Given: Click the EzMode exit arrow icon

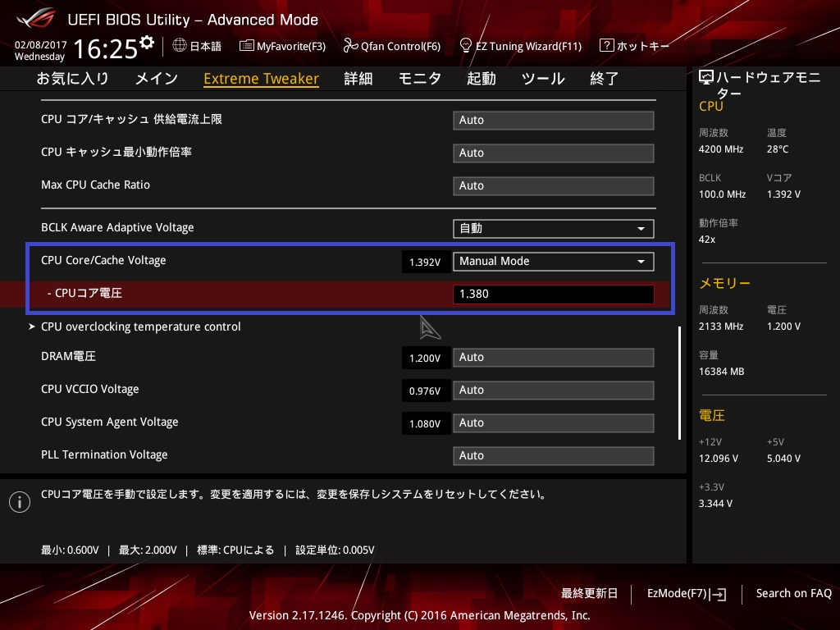Looking at the screenshot, I should pyautogui.click(x=719, y=594).
